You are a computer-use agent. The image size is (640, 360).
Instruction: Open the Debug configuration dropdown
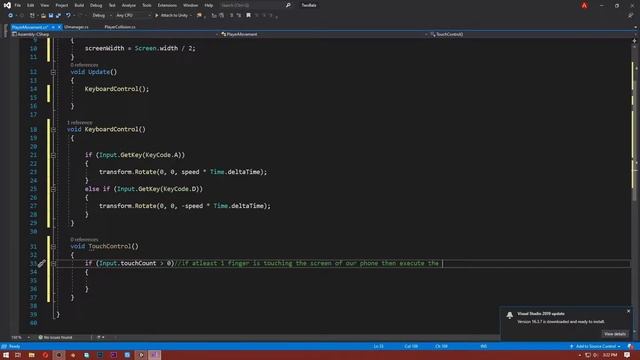(102, 16)
